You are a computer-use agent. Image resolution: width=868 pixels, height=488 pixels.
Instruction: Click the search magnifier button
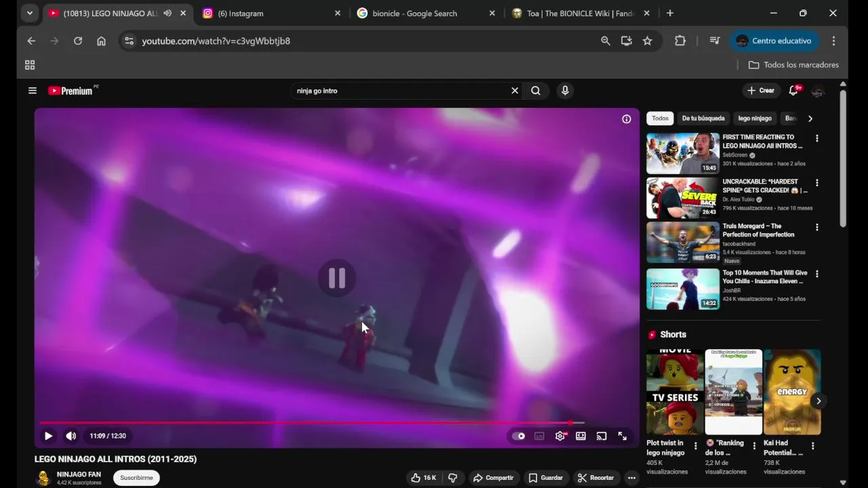[536, 91]
